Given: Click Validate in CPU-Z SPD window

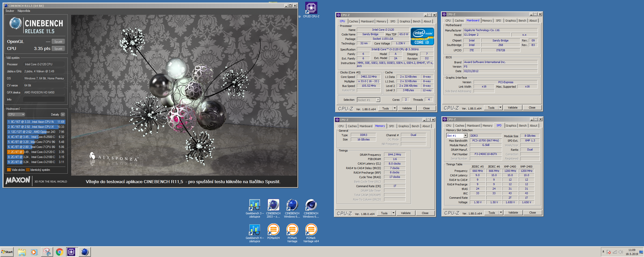Looking at the screenshot, I should point(513,213).
